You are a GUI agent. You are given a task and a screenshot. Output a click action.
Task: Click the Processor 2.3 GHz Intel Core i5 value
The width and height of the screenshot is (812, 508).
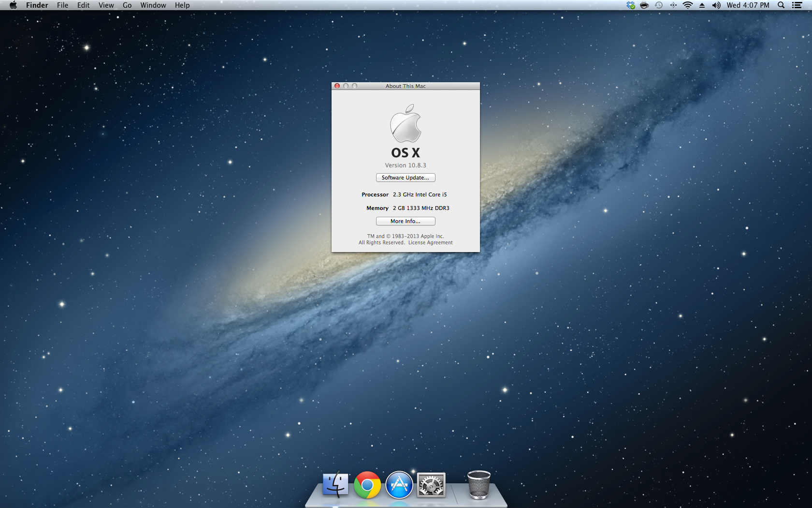[x=420, y=194]
